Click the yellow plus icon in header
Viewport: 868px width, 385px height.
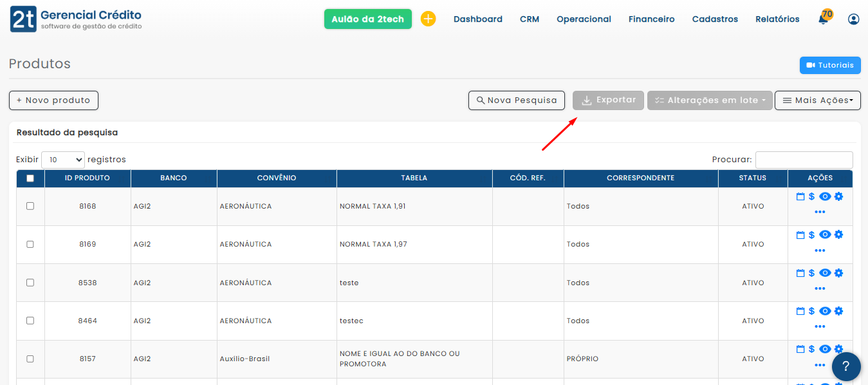428,19
